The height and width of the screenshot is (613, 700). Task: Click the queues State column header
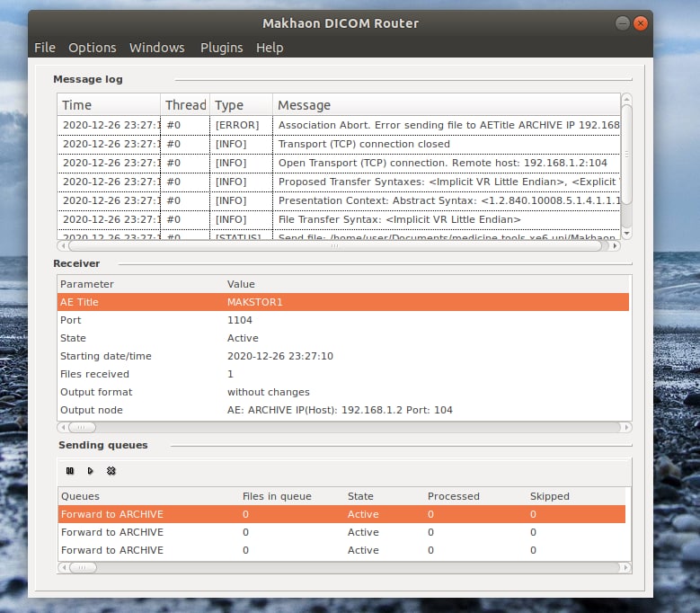pos(385,496)
